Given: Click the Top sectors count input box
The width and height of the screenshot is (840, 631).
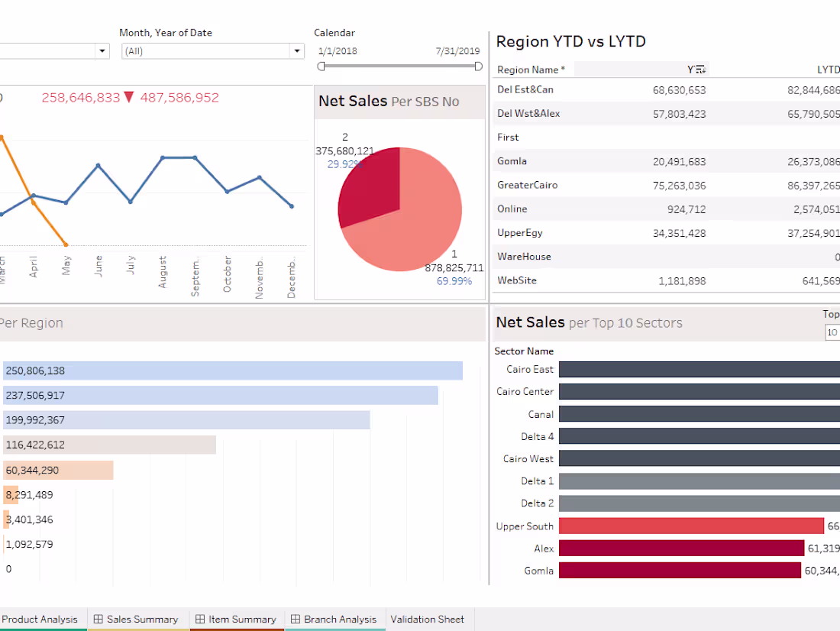Looking at the screenshot, I should [832, 333].
